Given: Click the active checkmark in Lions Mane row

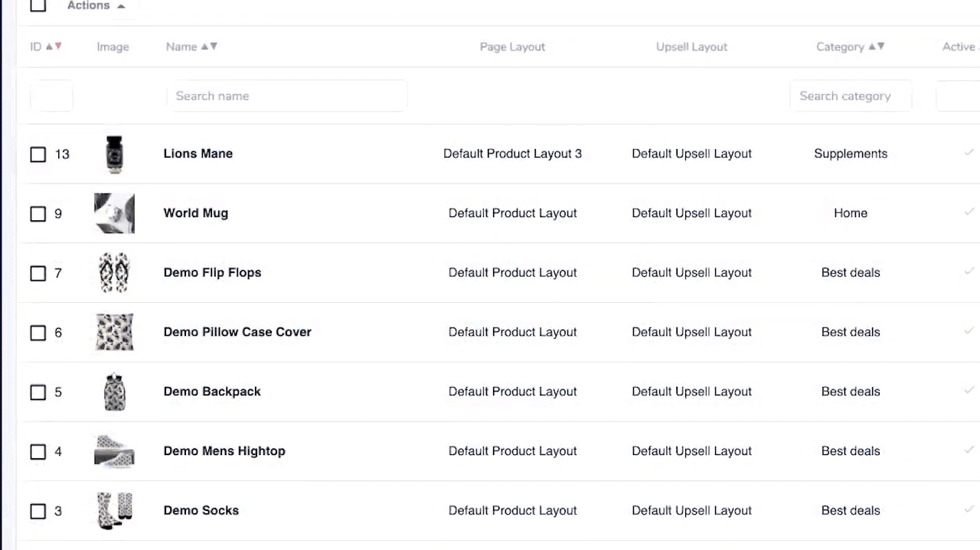Looking at the screenshot, I should (x=969, y=152).
